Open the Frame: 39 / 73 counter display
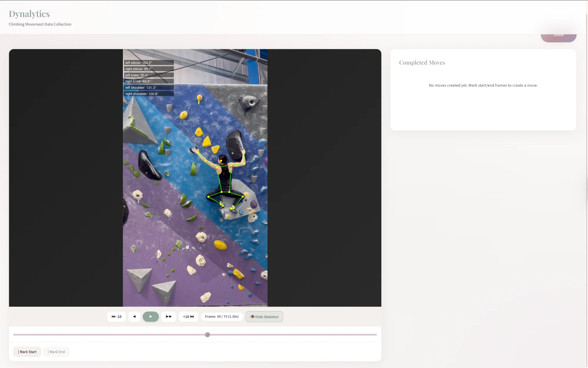The width and height of the screenshot is (588, 368). coord(221,316)
